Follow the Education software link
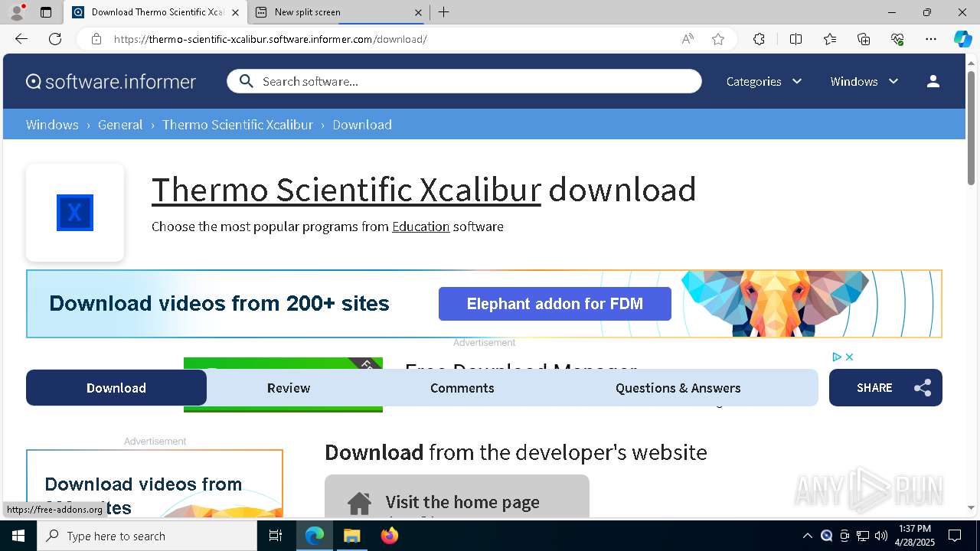Screen dimensions: 980x551 (420, 227)
